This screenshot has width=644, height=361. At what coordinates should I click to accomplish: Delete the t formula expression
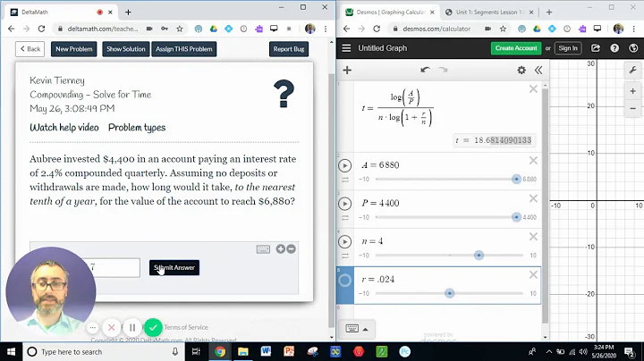coord(533,89)
